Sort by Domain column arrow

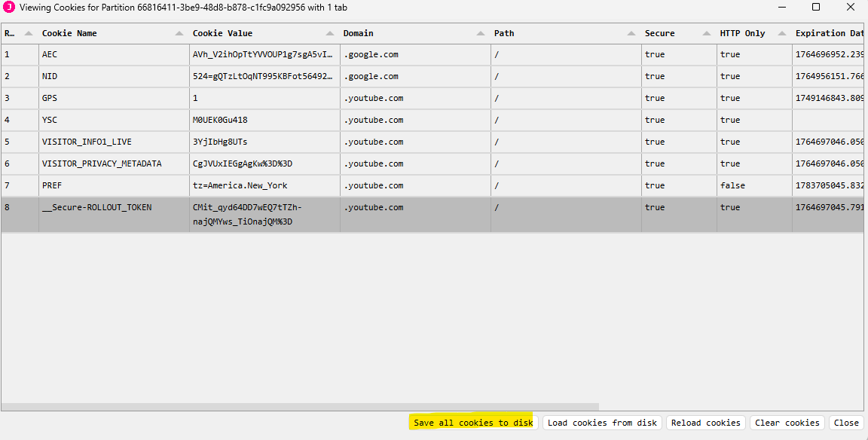481,34
